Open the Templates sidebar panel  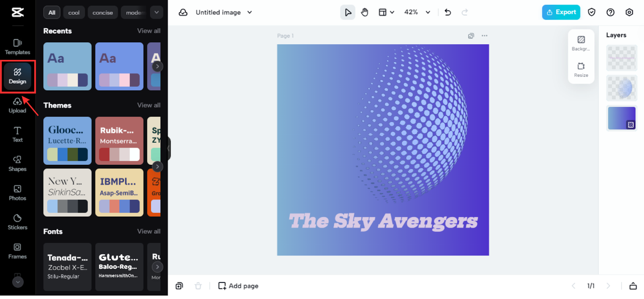coord(18,47)
